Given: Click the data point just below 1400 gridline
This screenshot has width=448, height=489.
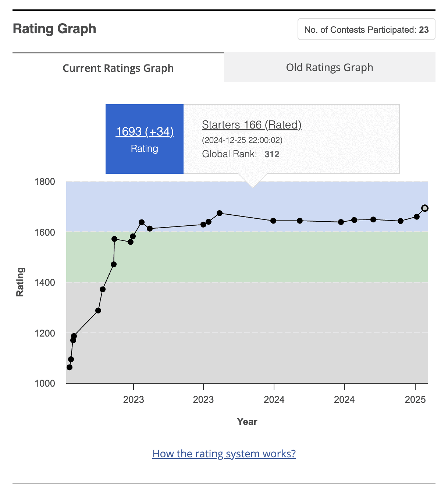Looking at the screenshot, I should [x=103, y=289].
